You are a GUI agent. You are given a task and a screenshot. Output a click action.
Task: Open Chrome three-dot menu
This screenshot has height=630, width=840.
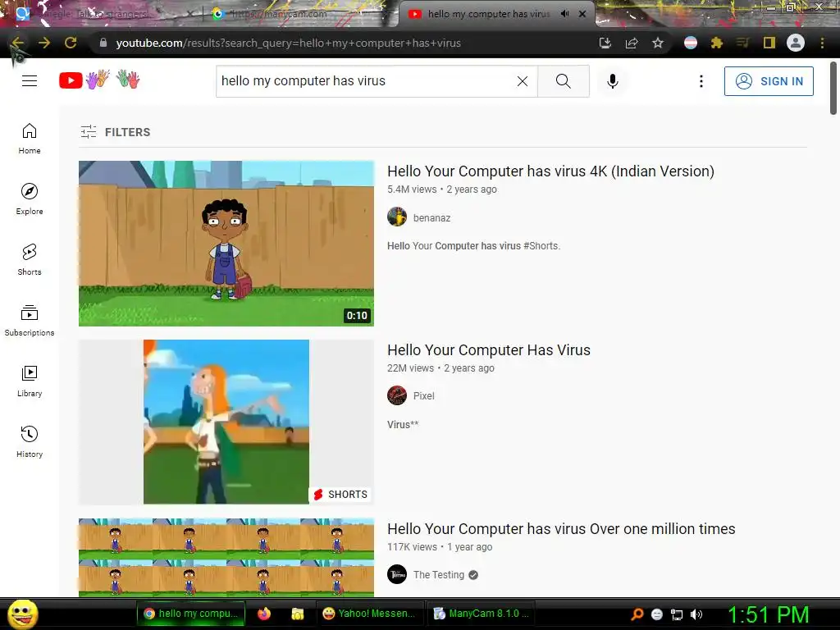(822, 43)
